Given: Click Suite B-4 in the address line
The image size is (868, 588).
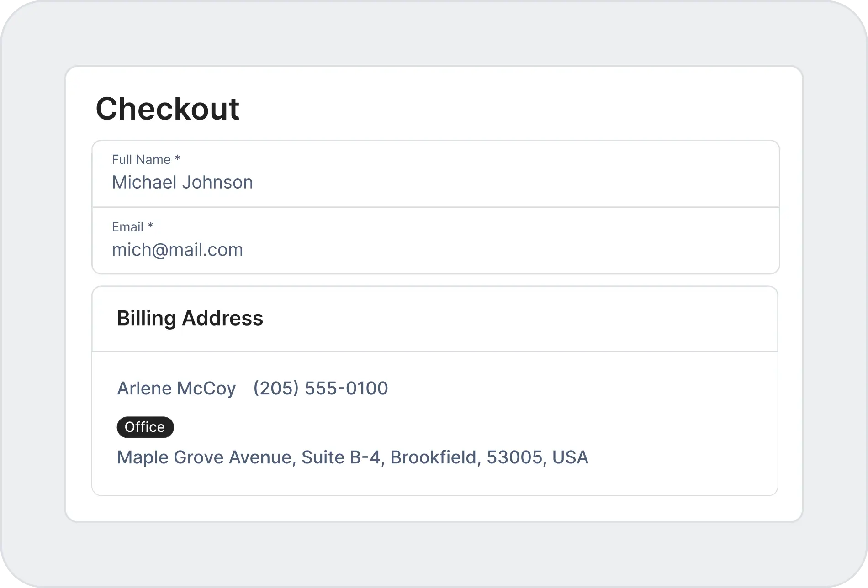Looking at the screenshot, I should coord(341,457).
